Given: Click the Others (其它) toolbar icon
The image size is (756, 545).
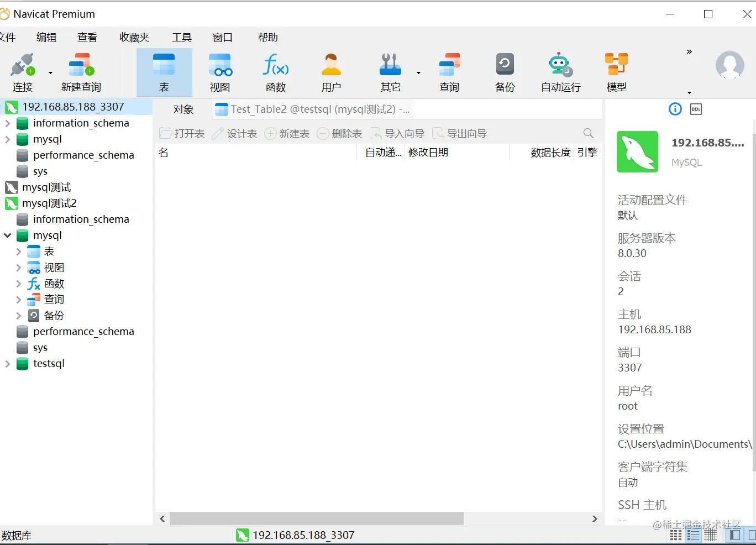Looking at the screenshot, I should pyautogui.click(x=390, y=72).
